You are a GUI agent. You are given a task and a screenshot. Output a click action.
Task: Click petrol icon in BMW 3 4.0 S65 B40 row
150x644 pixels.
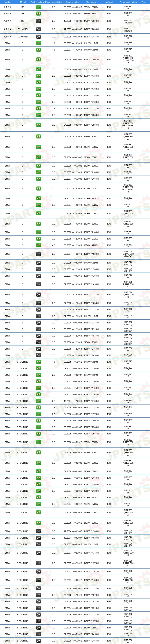point(38,245)
